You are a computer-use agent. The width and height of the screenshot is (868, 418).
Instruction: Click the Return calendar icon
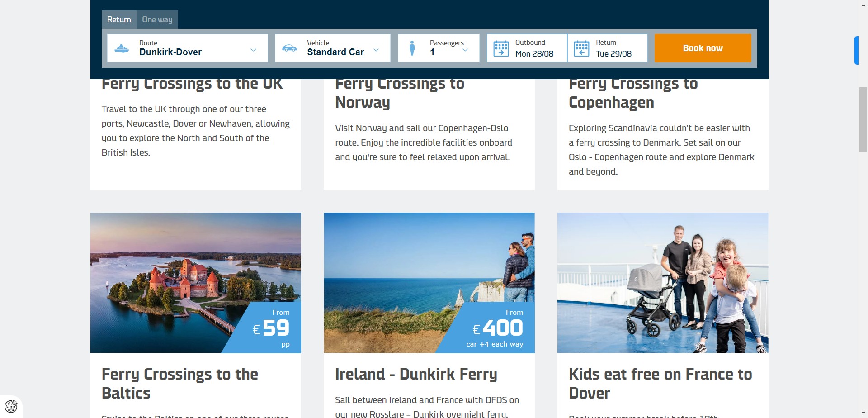click(x=581, y=48)
